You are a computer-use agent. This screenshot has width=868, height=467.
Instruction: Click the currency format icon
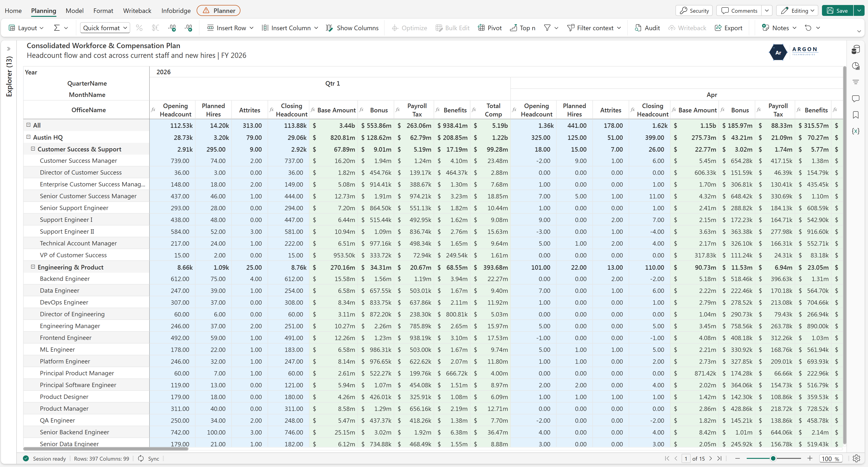[x=155, y=28]
